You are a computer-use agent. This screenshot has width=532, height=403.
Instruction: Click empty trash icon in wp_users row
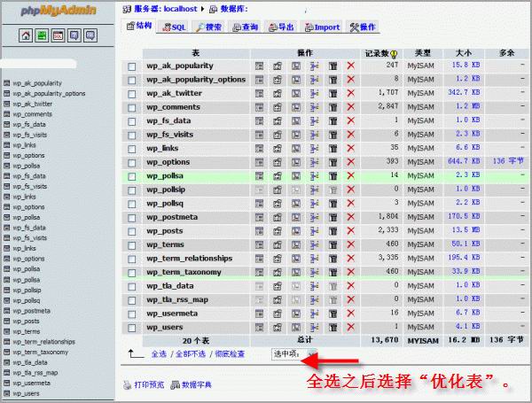332,328
